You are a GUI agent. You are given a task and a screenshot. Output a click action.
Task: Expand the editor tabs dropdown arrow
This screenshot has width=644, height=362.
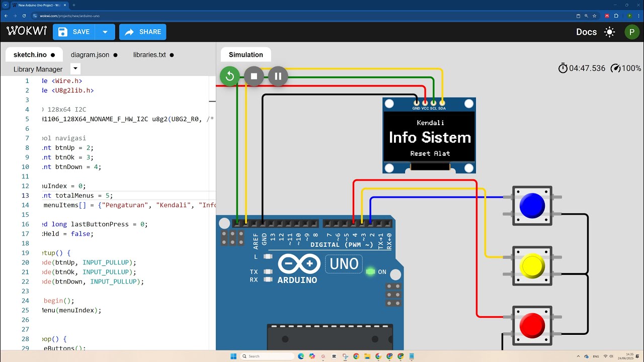(x=75, y=68)
